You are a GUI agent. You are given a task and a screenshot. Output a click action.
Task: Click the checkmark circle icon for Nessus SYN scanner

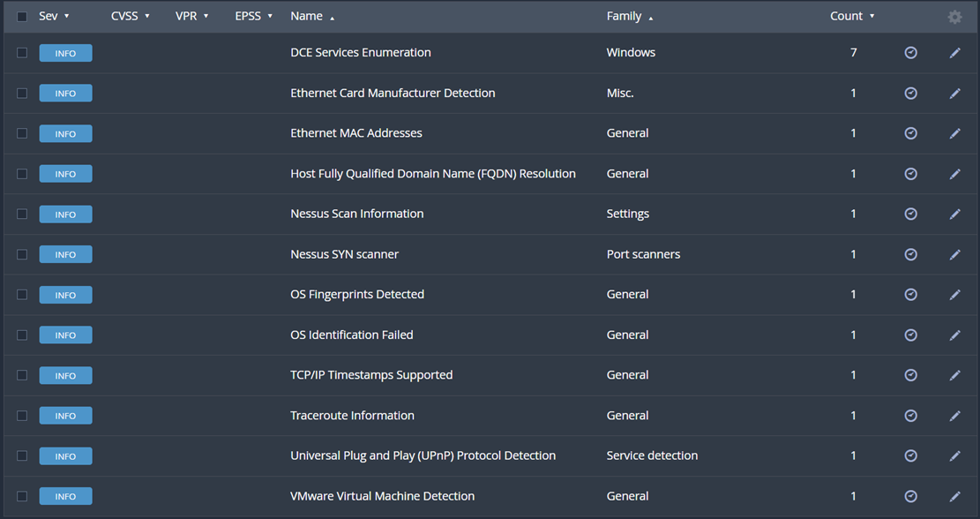coord(910,254)
